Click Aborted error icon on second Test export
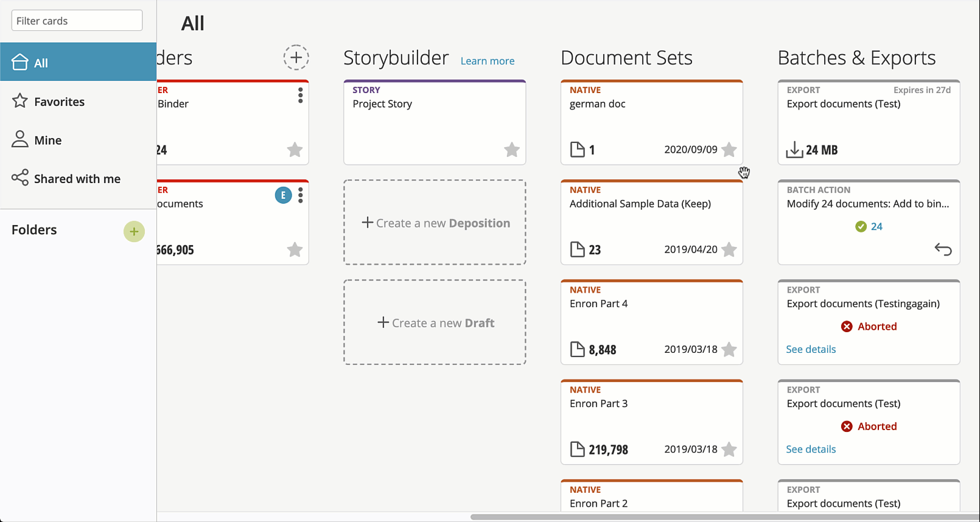This screenshot has height=522, width=980. (x=847, y=426)
